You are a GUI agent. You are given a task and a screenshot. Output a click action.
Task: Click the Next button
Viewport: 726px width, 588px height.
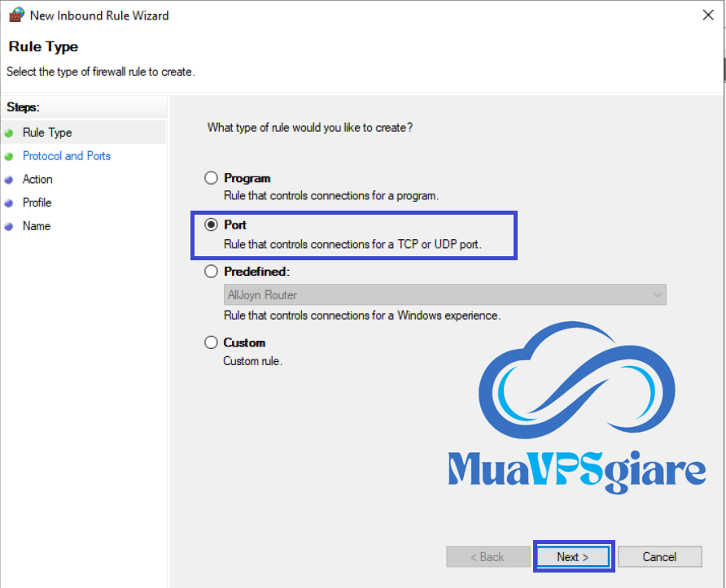573,556
